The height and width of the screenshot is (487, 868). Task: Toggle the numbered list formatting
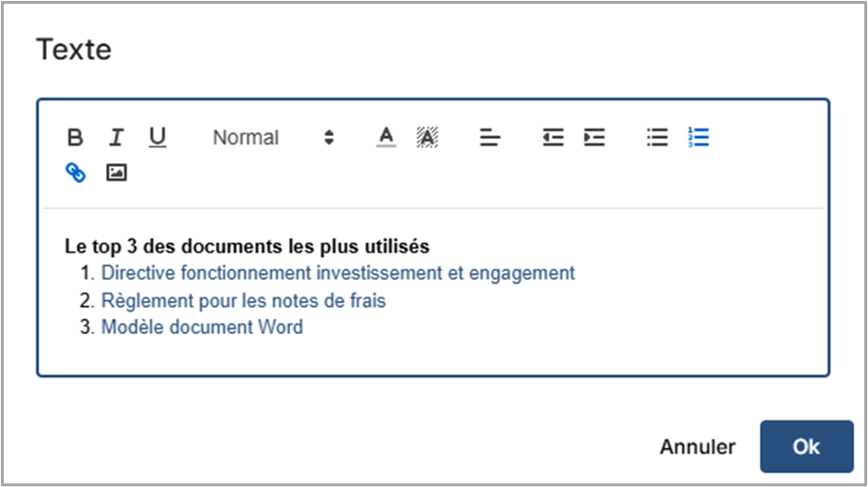click(x=698, y=138)
